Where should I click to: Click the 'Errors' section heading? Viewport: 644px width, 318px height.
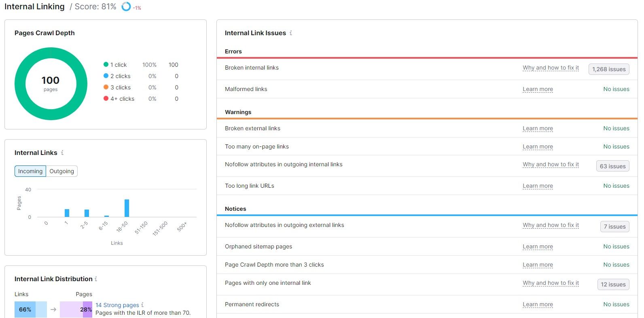click(x=233, y=51)
